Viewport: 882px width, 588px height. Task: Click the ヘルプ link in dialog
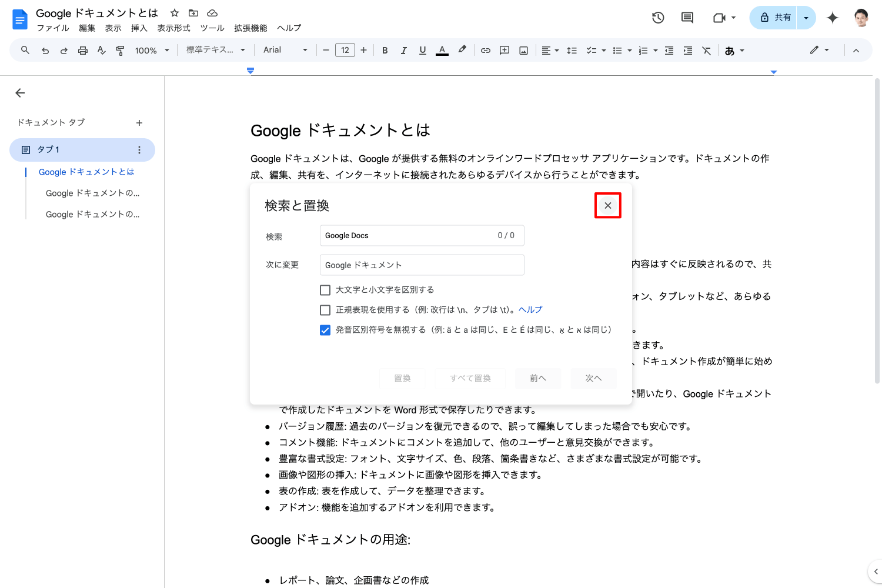click(x=530, y=310)
